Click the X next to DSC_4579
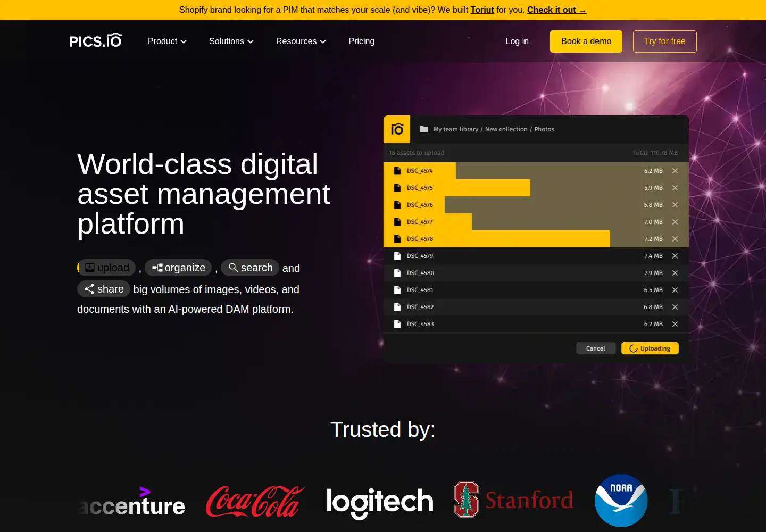766x532 pixels. [x=675, y=256]
